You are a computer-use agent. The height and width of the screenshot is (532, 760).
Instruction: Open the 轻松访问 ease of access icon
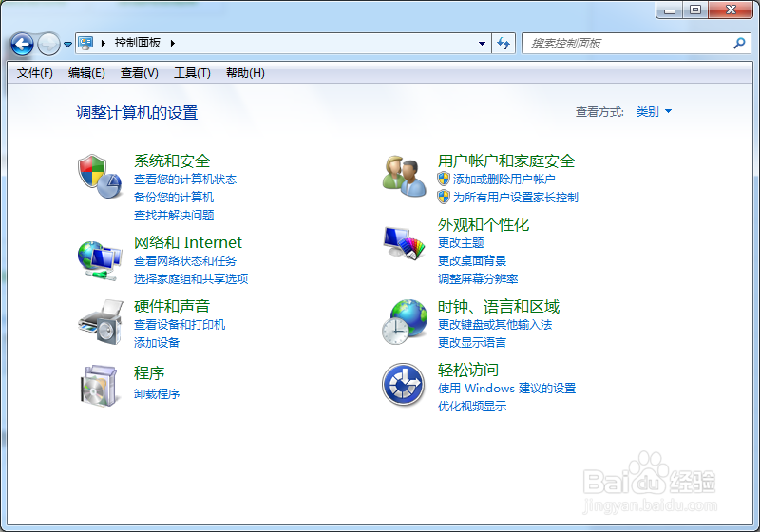point(403,385)
